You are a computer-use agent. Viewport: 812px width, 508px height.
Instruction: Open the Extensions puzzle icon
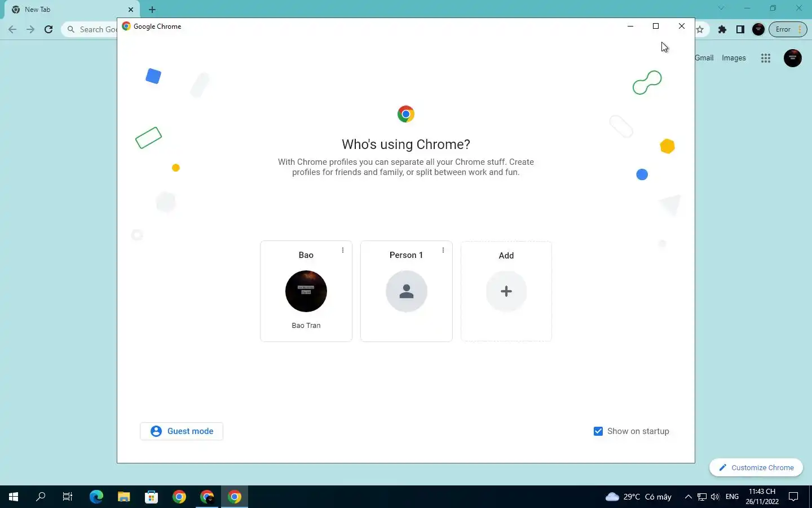point(722,29)
